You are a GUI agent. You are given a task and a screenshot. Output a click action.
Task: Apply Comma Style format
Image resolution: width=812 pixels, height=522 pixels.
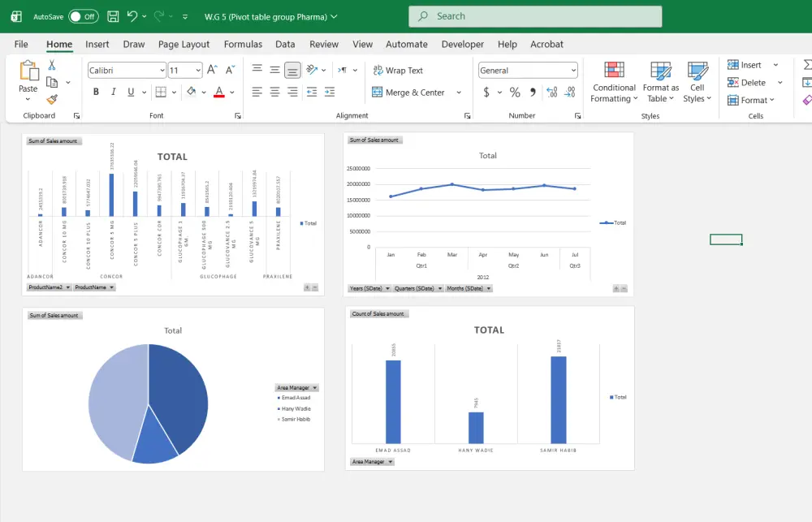533,93
